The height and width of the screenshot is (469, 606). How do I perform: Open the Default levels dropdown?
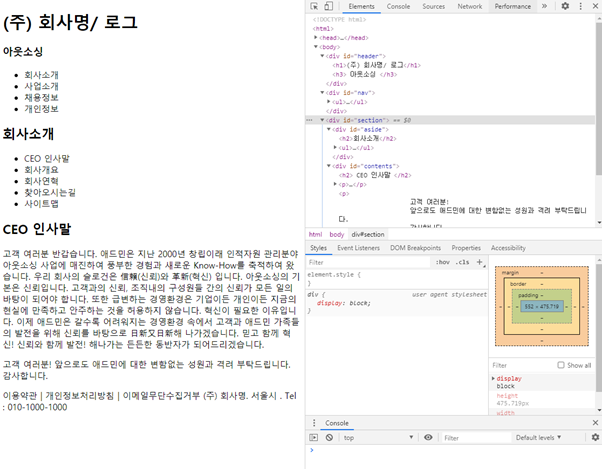point(538,437)
